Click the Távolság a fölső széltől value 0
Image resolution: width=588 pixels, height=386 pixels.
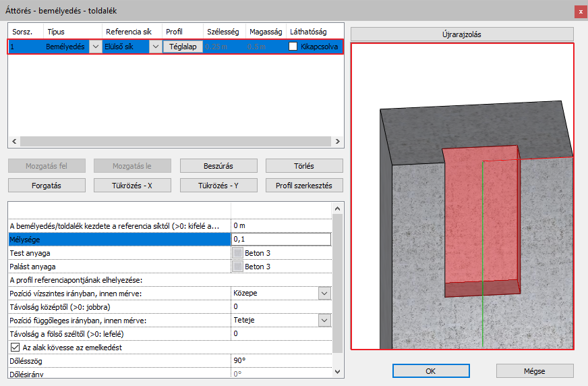click(281, 334)
